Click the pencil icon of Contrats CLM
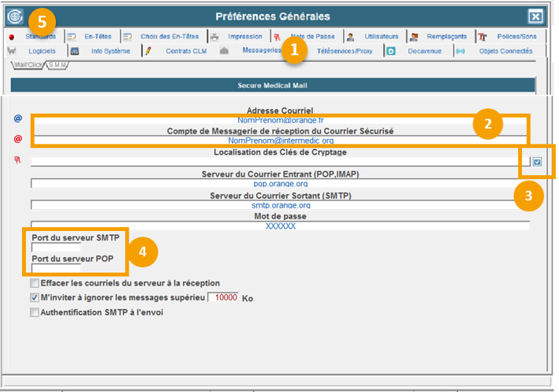This screenshot has height=392, width=559. (147, 51)
